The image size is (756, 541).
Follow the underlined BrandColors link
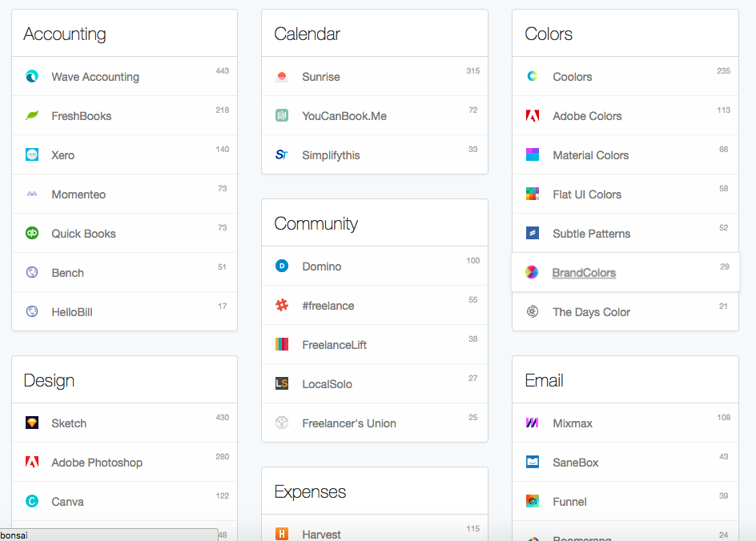(x=584, y=273)
